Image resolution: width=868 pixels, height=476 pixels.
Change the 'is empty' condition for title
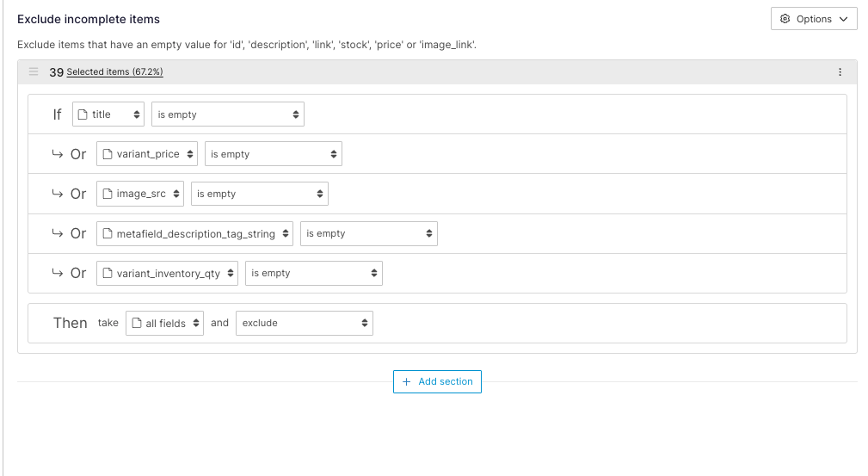(227, 114)
